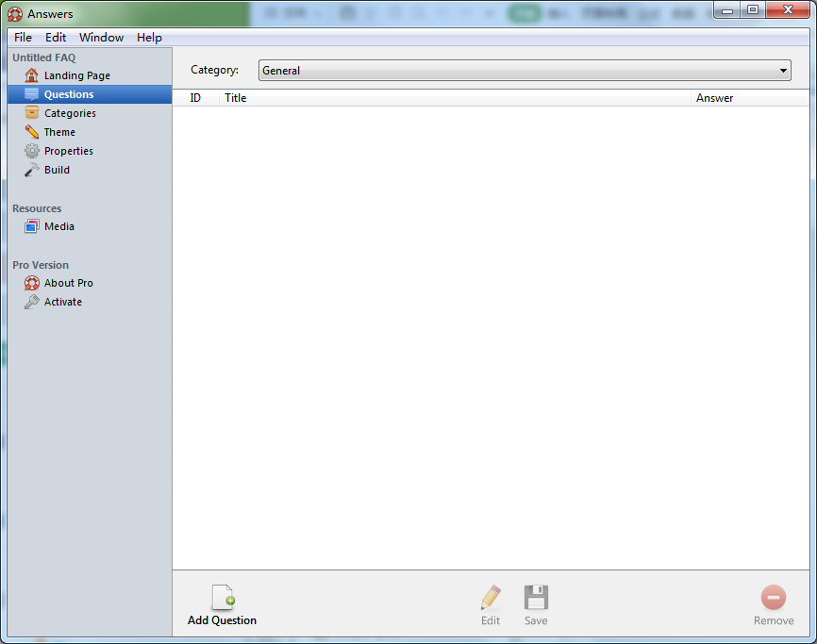Open the Window menu
Screen dimensions: 817x644
click(101, 38)
